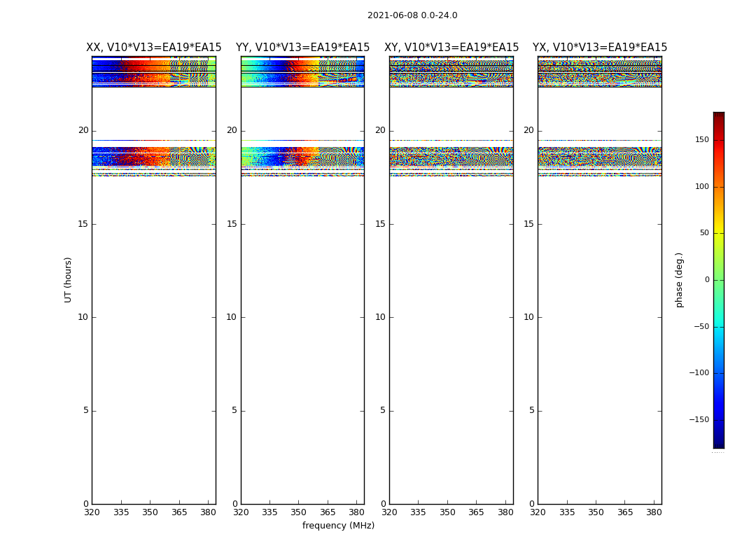Click the '15' hour tick of YY panel
Viewport: 735px width, 560px height.
pyautogui.click(x=232, y=224)
